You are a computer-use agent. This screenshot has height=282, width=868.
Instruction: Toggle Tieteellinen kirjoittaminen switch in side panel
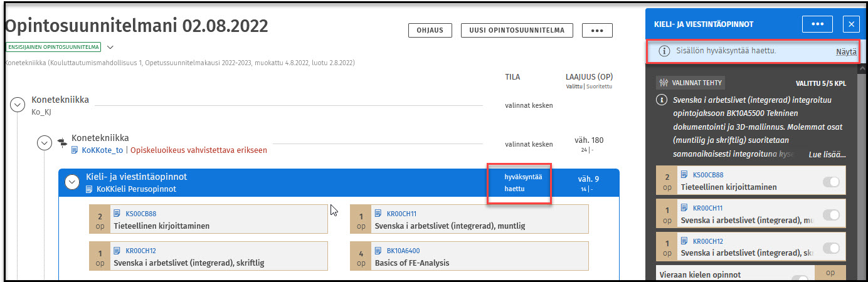[x=831, y=182]
